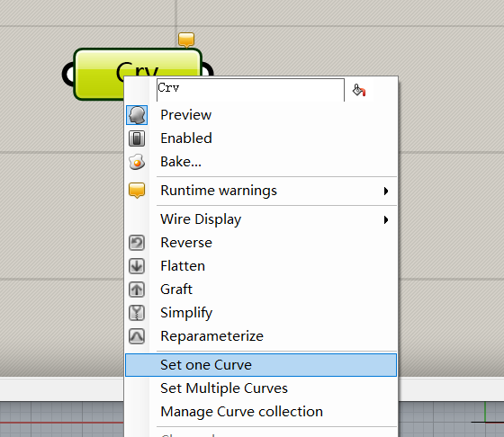Expand the Runtime warnings submenu arrow
This screenshot has width=504, height=437.
coord(386,191)
